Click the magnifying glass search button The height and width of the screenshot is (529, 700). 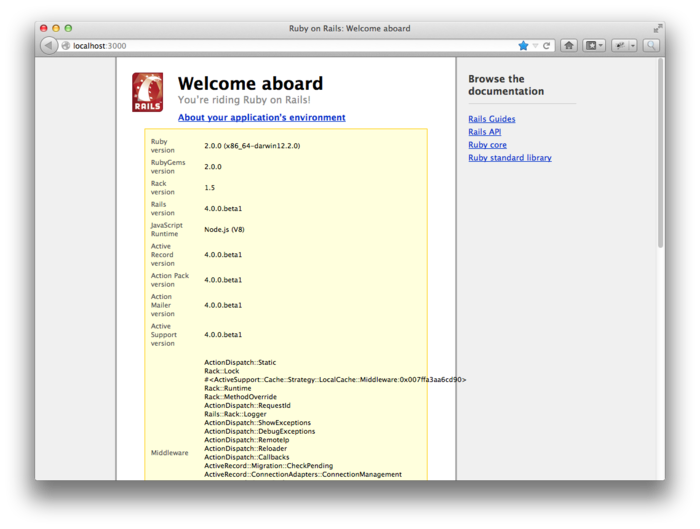pyautogui.click(x=651, y=46)
